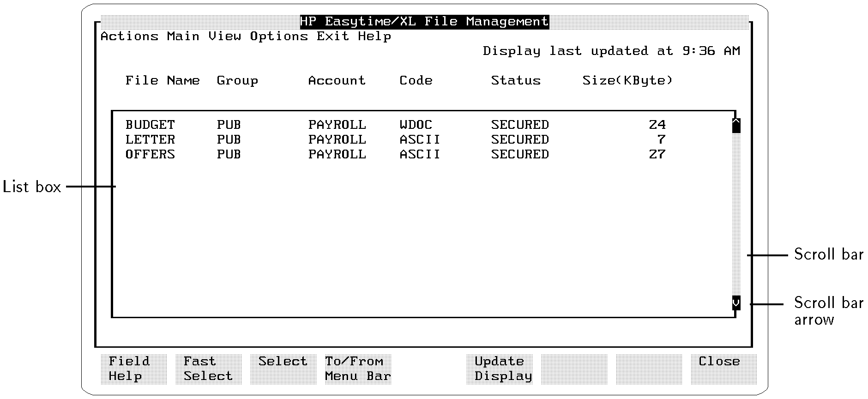
Task: Click the size value 27 for OFFERS
Action: tap(657, 155)
